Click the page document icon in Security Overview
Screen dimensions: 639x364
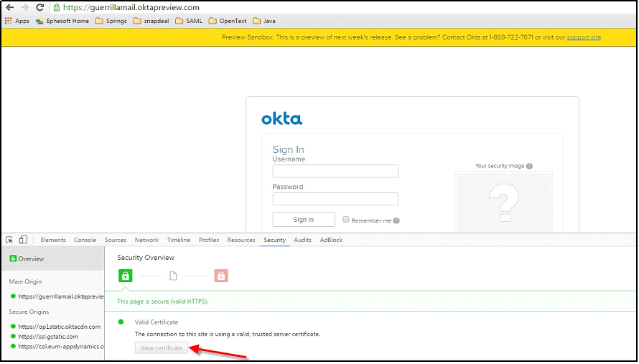click(173, 276)
